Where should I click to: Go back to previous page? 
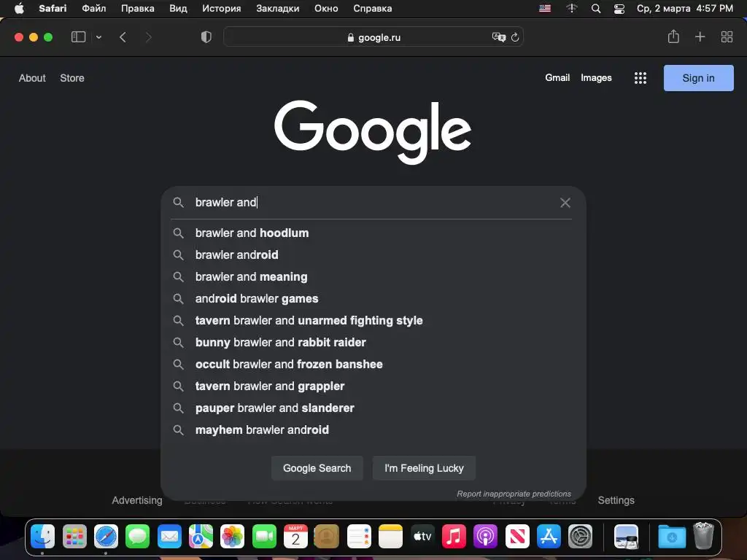pyautogui.click(x=123, y=37)
